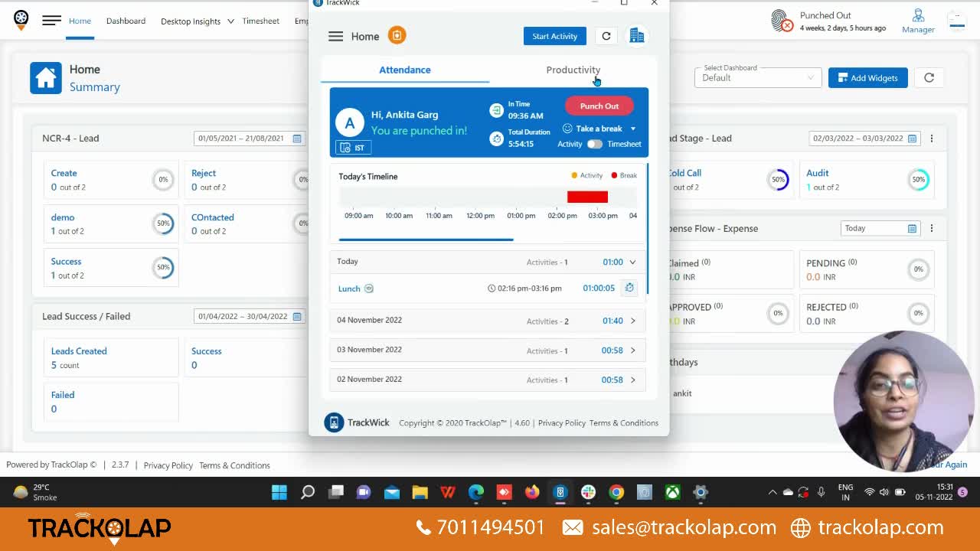Expand the Desktop Insights menu
Viewport: 980px width, 551px height.
point(197,21)
